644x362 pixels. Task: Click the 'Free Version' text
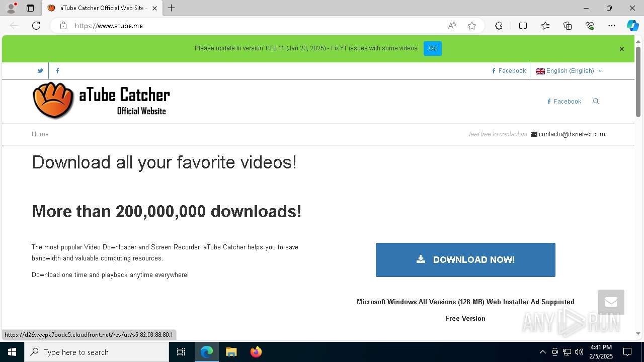point(465,319)
